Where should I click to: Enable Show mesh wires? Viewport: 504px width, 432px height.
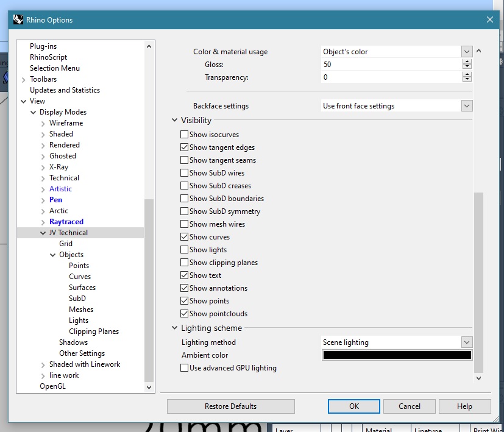tap(184, 224)
